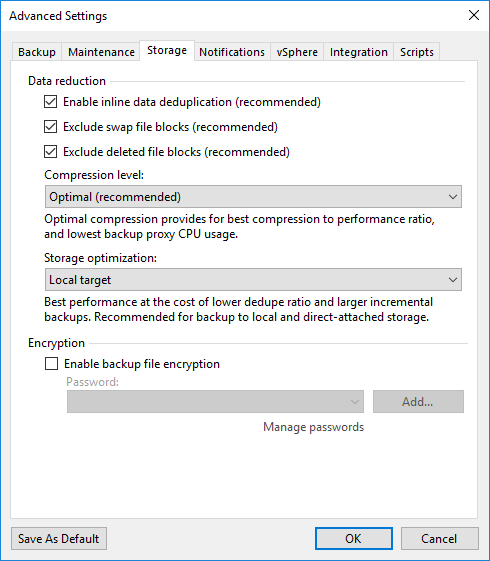Viewport: 490px width, 561px height.
Task: Open the Maintenance tab
Action: click(x=101, y=52)
